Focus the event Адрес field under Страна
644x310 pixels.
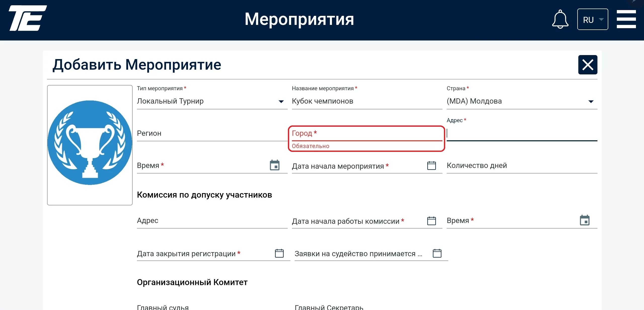pos(522,133)
